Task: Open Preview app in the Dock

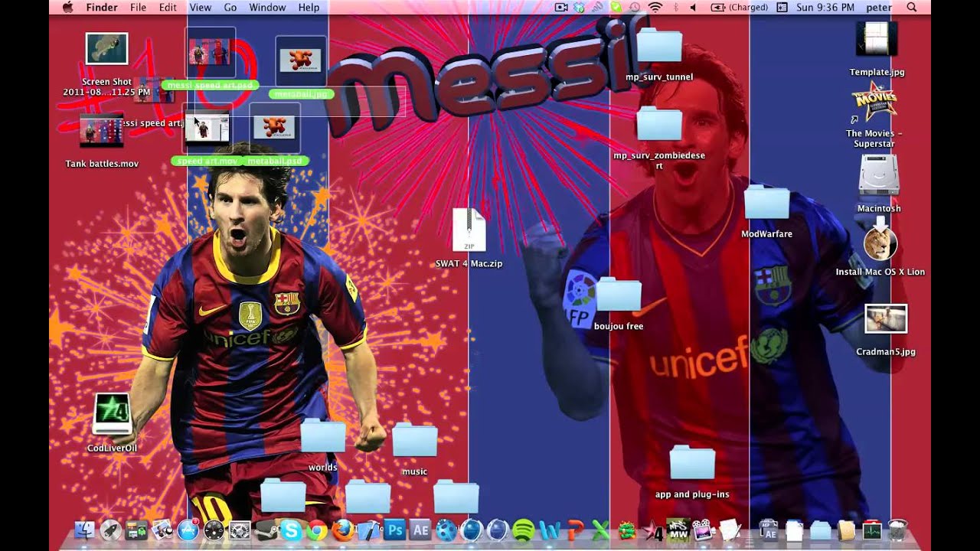Action: tap(162, 530)
